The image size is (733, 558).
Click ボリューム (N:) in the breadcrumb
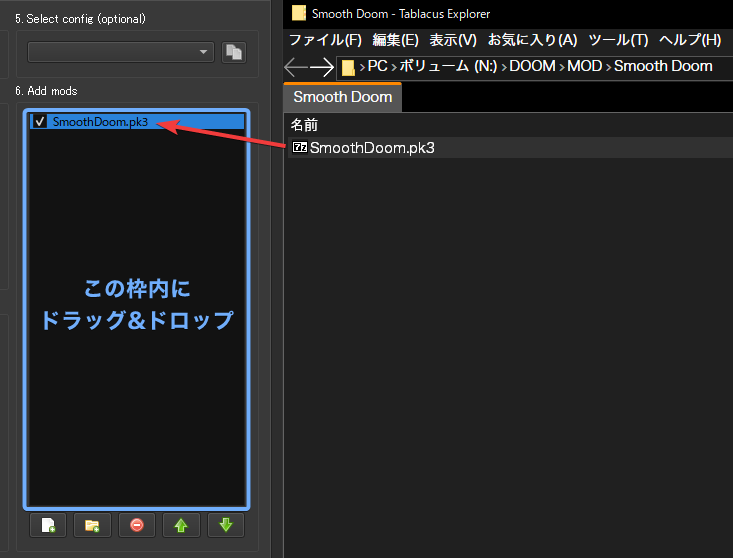(448, 66)
